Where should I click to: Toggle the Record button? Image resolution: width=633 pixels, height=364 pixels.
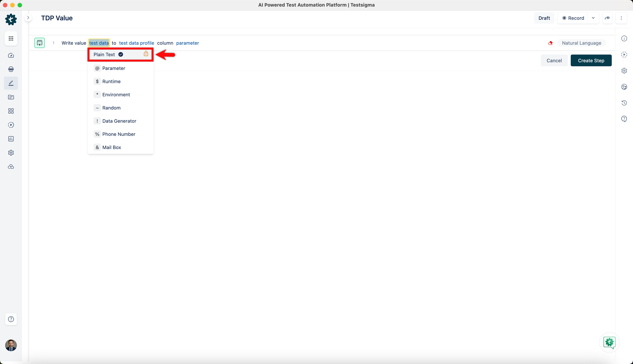point(573,18)
